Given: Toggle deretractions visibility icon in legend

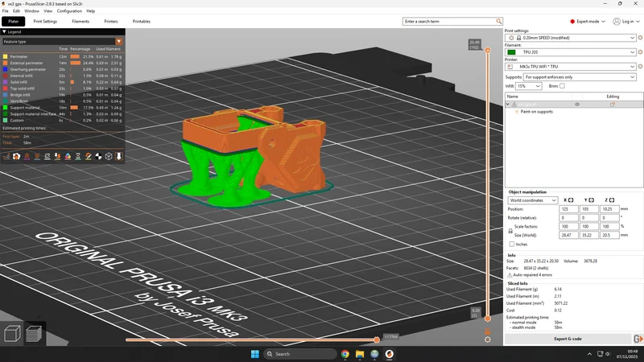Looking at the screenshot, I should click(x=37, y=156).
